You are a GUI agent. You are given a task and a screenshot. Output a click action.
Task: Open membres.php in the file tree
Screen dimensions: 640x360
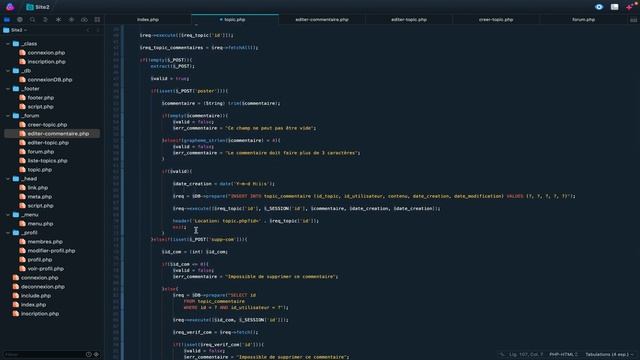point(45,242)
